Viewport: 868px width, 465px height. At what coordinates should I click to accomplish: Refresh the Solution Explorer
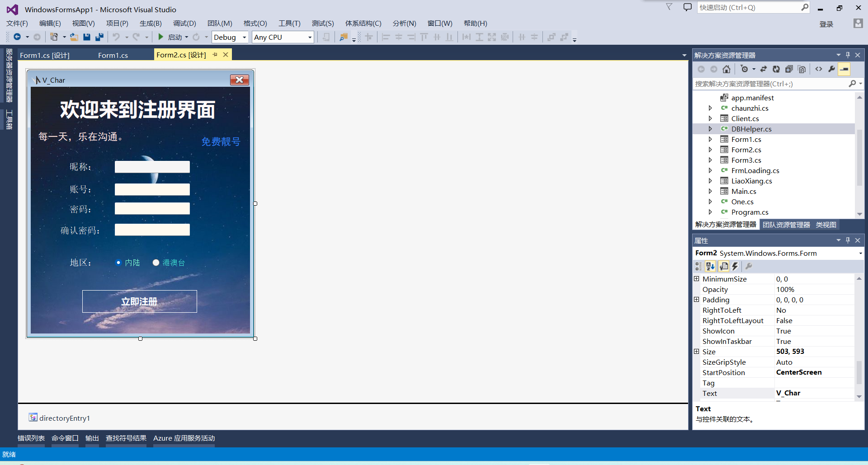click(776, 69)
